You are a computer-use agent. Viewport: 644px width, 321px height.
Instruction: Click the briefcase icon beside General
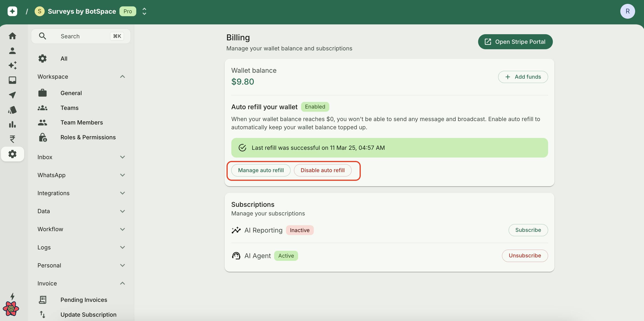[x=42, y=93]
